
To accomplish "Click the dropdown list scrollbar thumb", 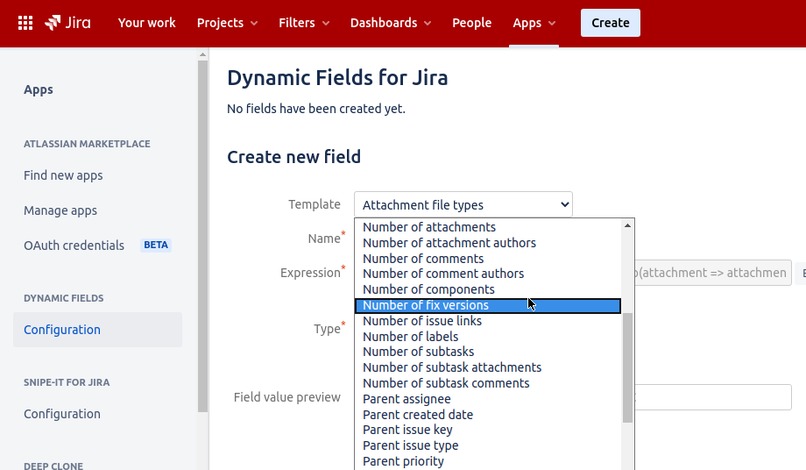I will (628, 368).
